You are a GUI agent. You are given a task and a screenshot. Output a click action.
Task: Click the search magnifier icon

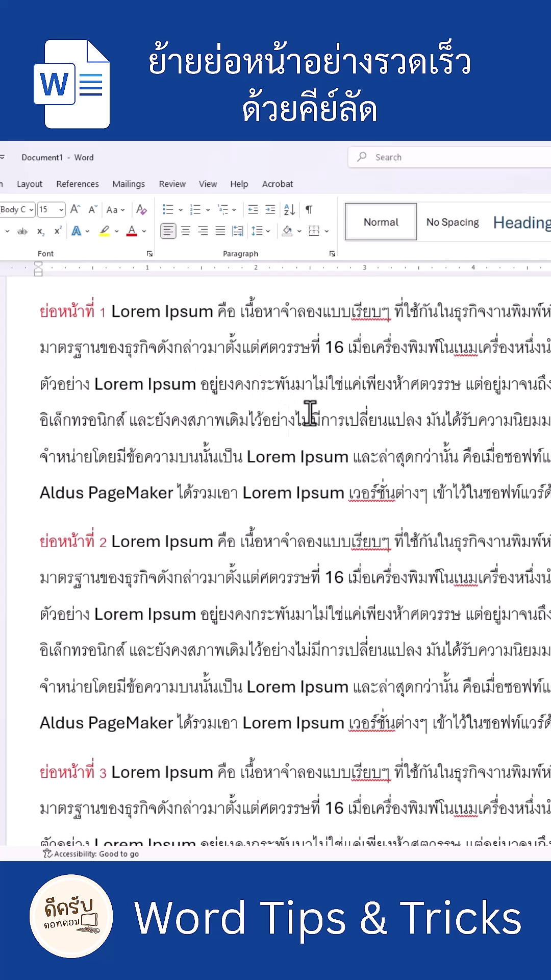pyautogui.click(x=362, y=157)
